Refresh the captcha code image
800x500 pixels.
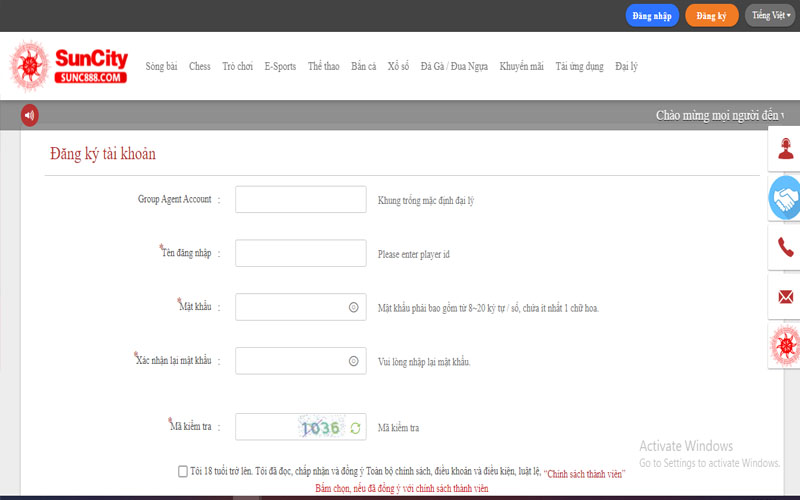point(356,428)
